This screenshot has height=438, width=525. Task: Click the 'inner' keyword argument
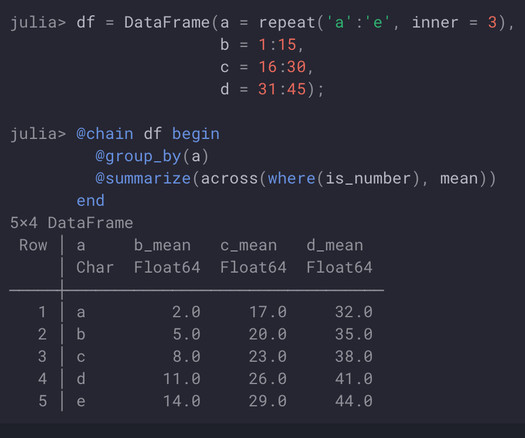click(435, 23)
